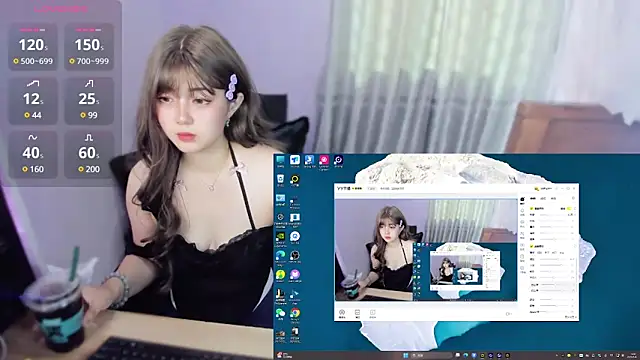Select the first tab in beauty settings panel
This screenshot has height=360, width=640.
point(533,199)
